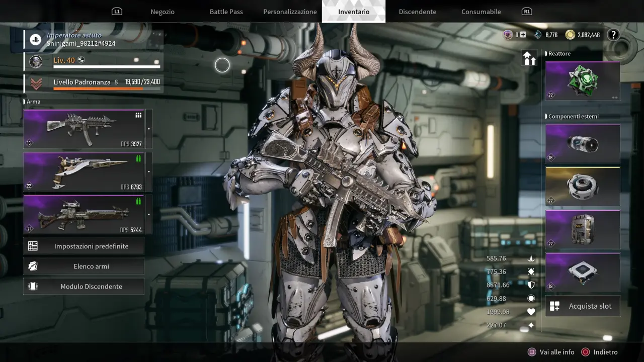Image resolution: width=644 pixels, height=362 pixels.
Task: Click the heart health stat icon
Action: [531, 312]
